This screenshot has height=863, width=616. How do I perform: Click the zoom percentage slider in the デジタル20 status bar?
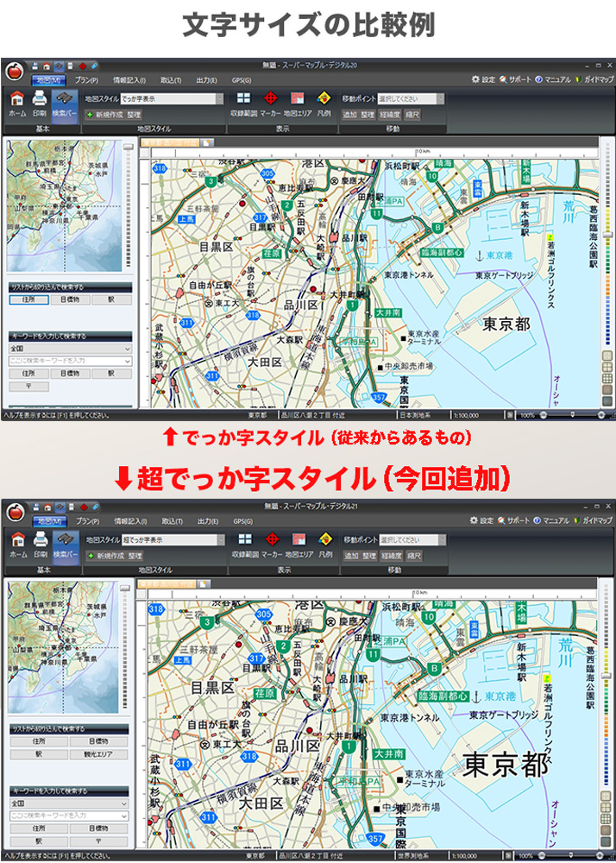tap(573, 415)
